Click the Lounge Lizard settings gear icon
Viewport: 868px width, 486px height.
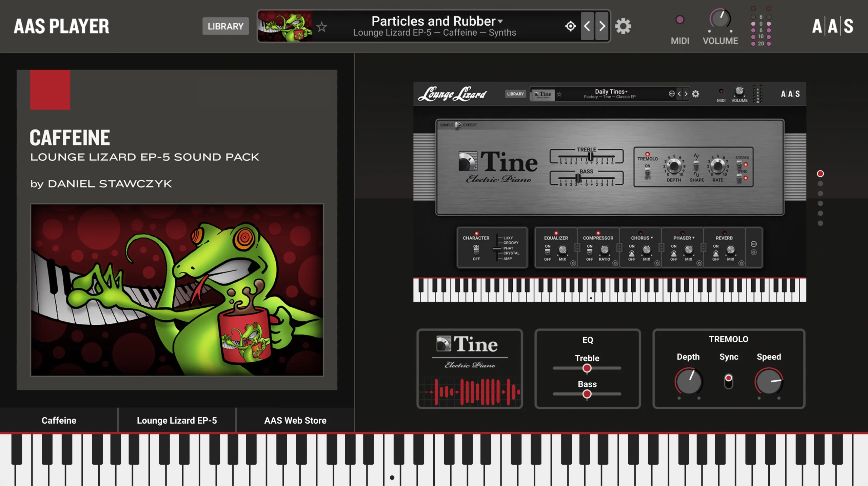(695, 94)
